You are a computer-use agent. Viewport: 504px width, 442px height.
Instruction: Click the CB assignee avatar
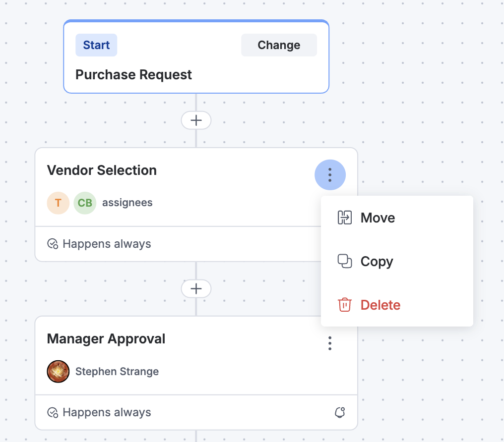pyautogui.click(x=85, y=203)
